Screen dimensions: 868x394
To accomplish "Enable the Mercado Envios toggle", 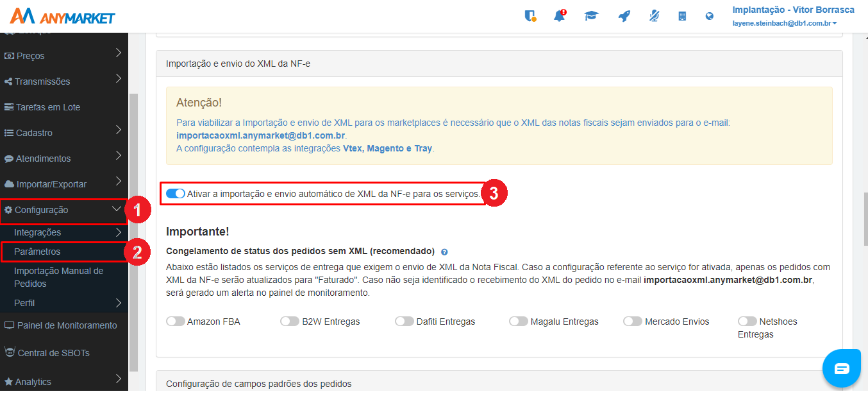I will (x=633, y=321).
